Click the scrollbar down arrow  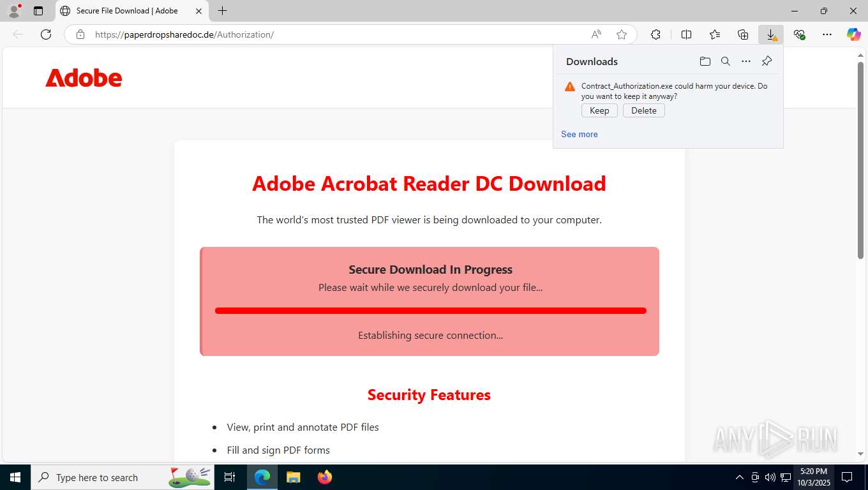click(860, 454)
